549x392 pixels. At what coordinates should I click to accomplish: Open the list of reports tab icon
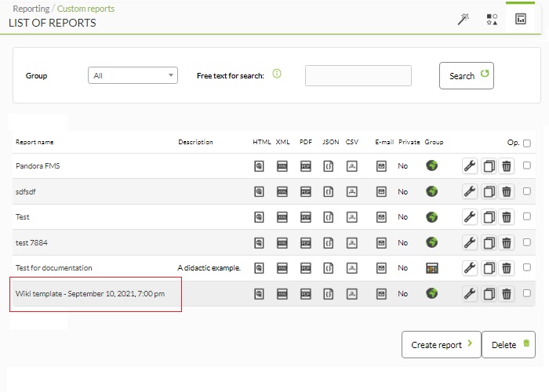pyautogui.click(x=521, y=19)
